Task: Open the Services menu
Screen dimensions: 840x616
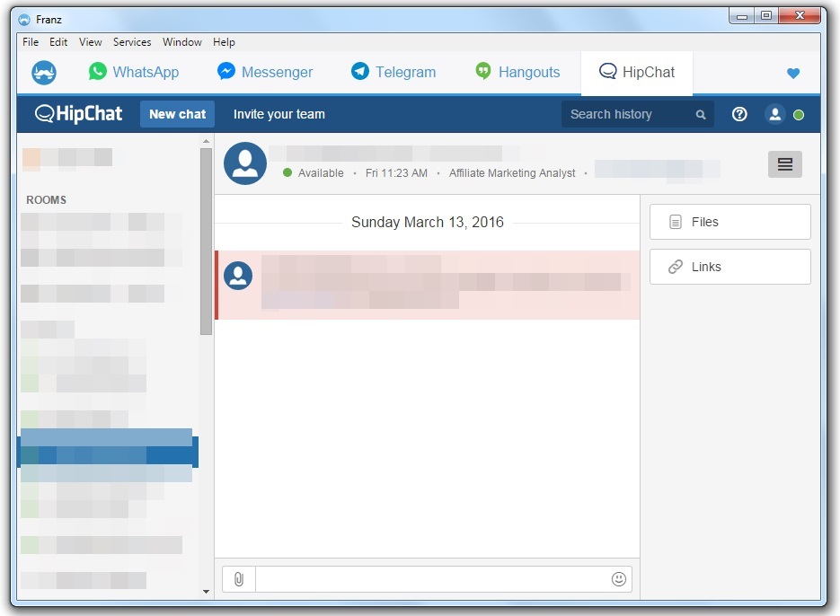Action: [x=132, y=42]
